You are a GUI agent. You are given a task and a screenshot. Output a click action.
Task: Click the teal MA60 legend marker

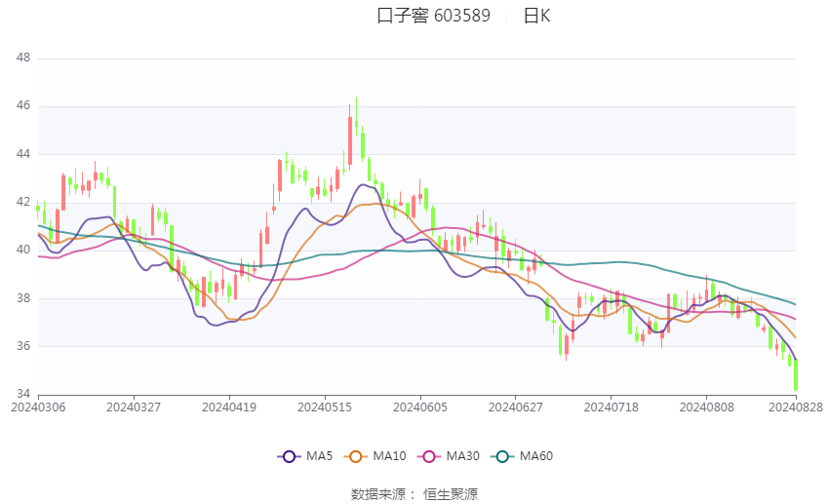pyautogui.click(x=503, y=456)
